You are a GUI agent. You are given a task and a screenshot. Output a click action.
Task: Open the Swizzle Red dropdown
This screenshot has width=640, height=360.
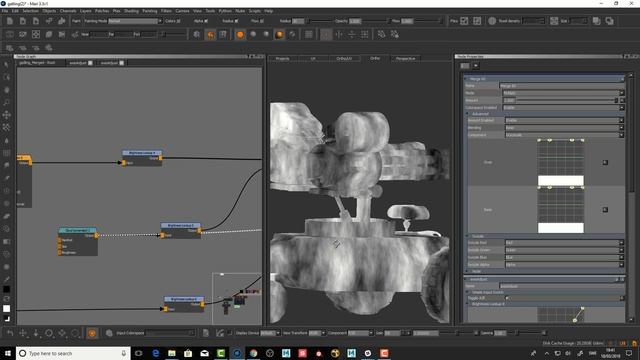pyautogui.click(x=564, y=243)
